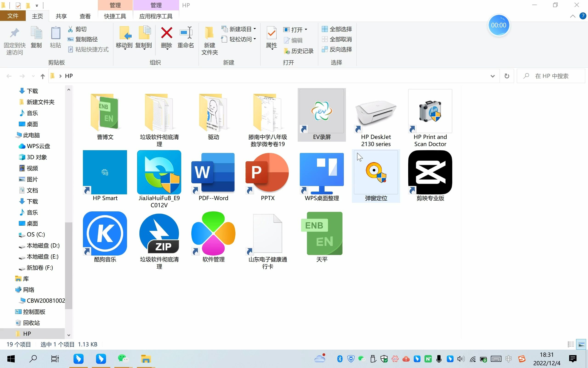
Task: Select the HP Smart shortcut
Action: (x=105, y=176)
